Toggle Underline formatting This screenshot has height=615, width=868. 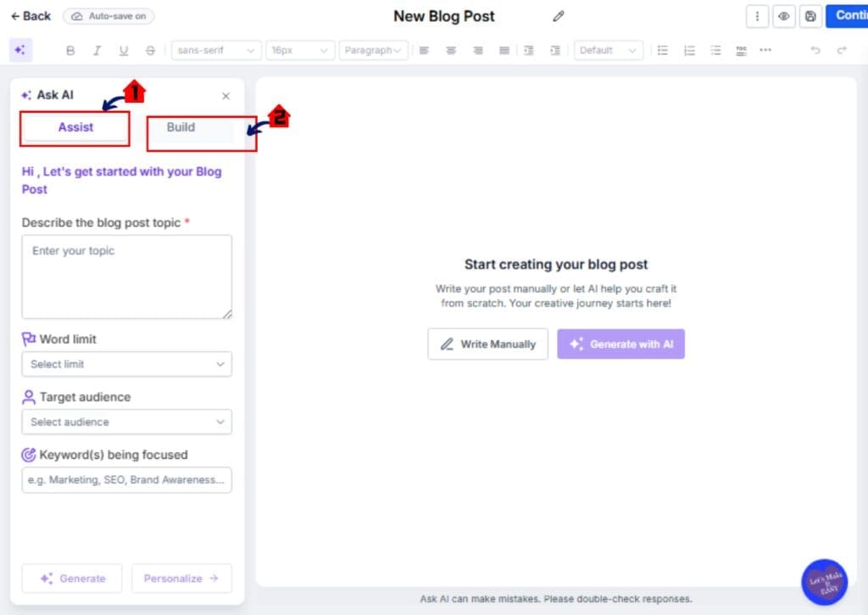pyautogui.click(x=123, y=50)
